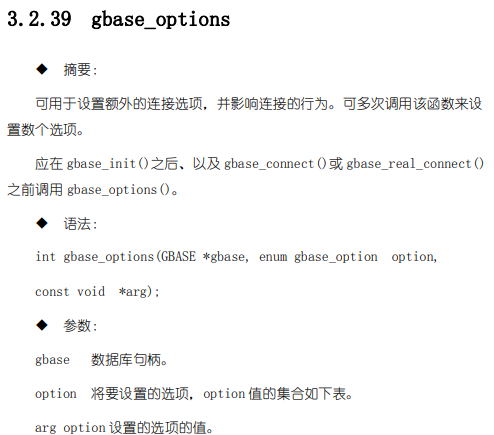Click enum gbase_option in the syntax line
The image size is (494, 435).
(x=318, y=257)
